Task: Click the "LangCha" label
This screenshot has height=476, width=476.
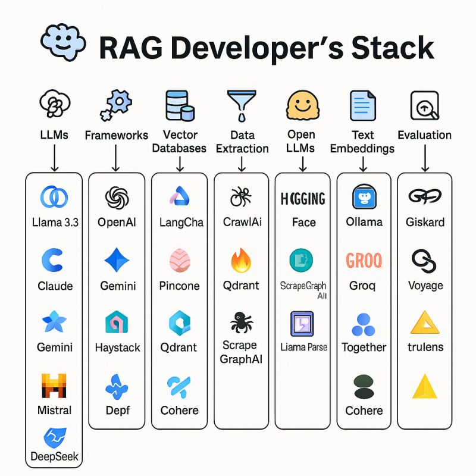Action: 181,223
